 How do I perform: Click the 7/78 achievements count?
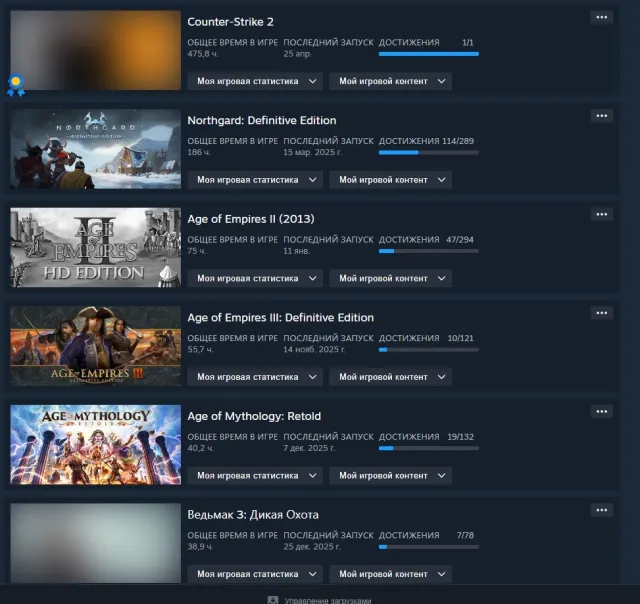pyautogui.click(x=465, y=535)
